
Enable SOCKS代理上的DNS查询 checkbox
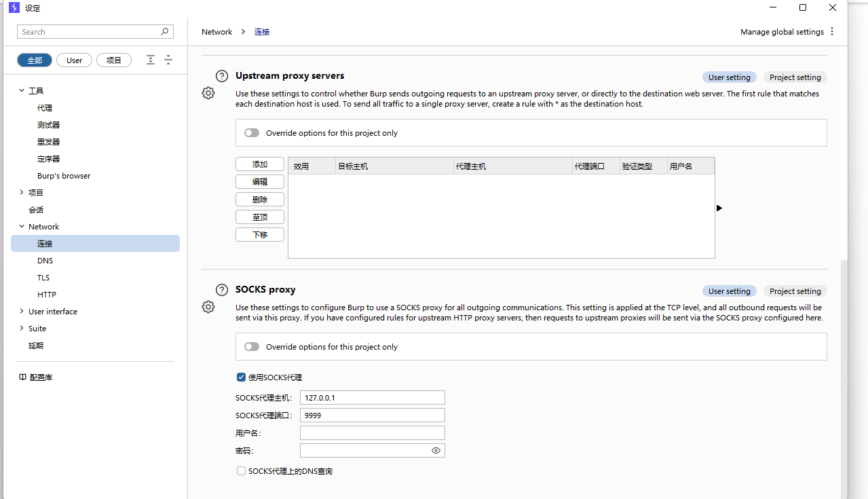pos(241,471)
